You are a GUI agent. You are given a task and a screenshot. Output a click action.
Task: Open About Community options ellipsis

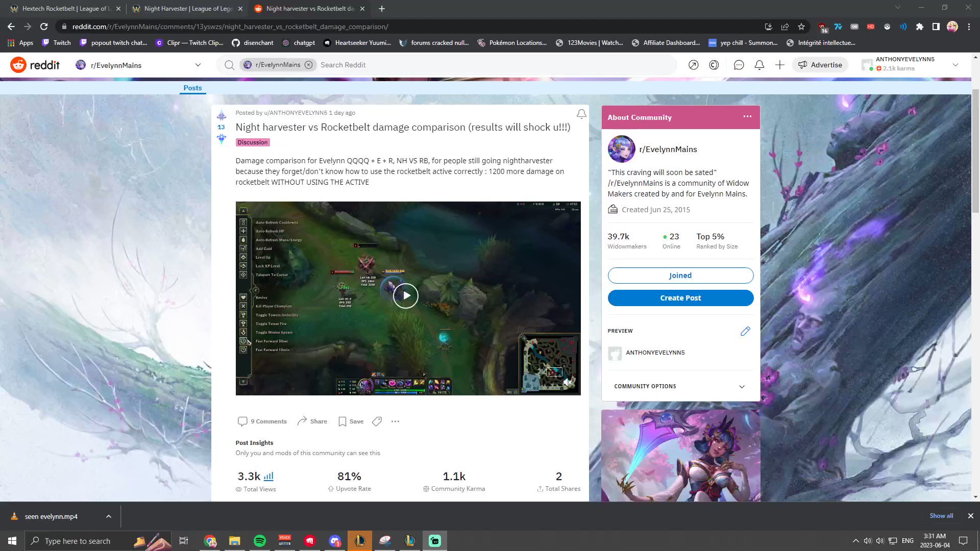[x=747, y=117]
